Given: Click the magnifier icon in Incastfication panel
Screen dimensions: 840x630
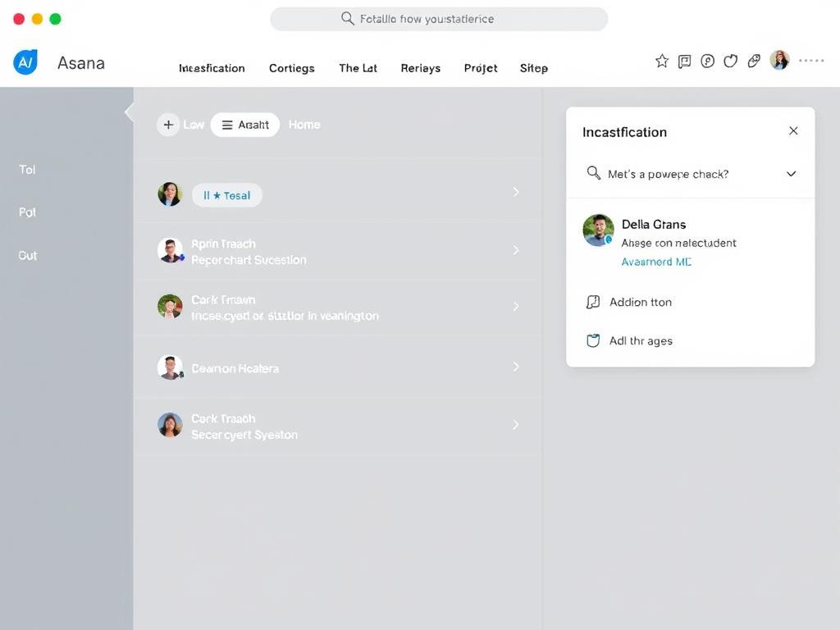Looking at the screenshot, I should (x=593, y=173).
